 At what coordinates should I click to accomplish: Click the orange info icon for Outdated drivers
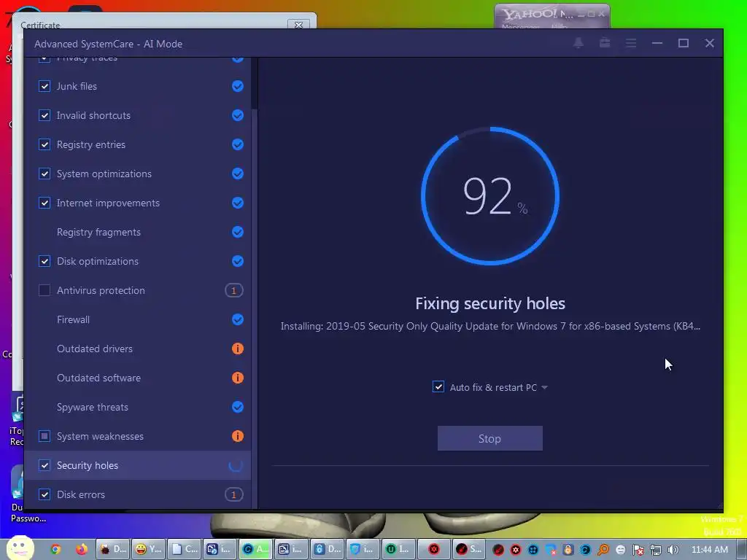click(x=237, y=349)
